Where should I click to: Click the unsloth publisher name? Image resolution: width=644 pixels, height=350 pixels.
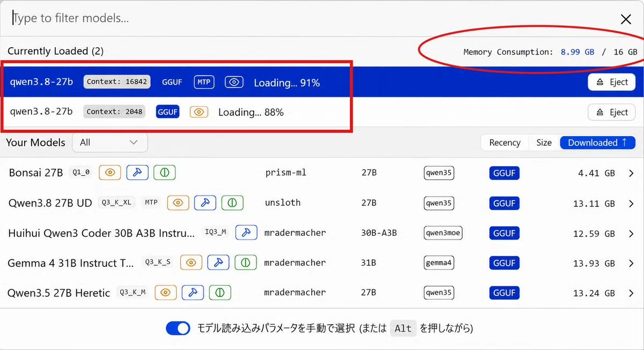click(283, 203)
